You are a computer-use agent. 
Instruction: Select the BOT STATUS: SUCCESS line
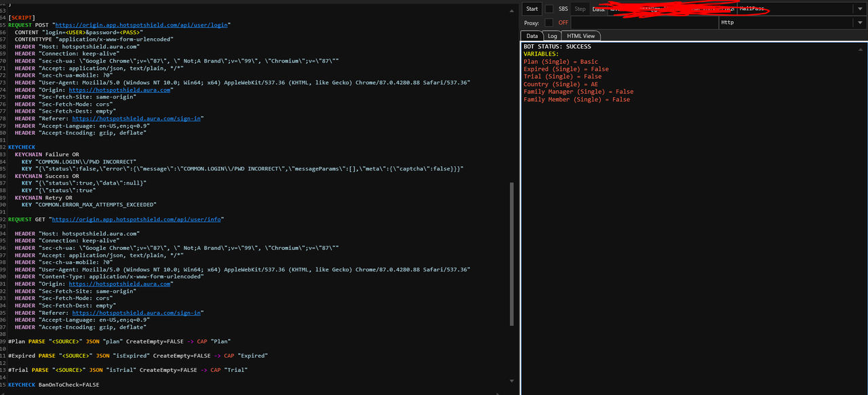tap(557, 47)
